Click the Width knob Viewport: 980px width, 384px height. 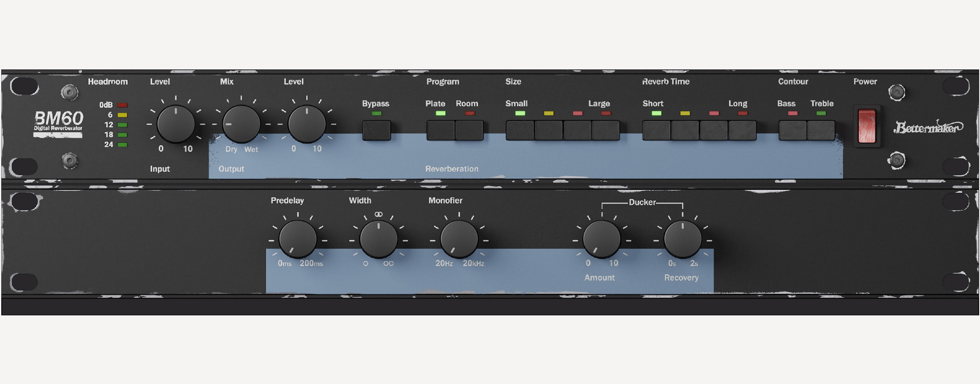379,240
